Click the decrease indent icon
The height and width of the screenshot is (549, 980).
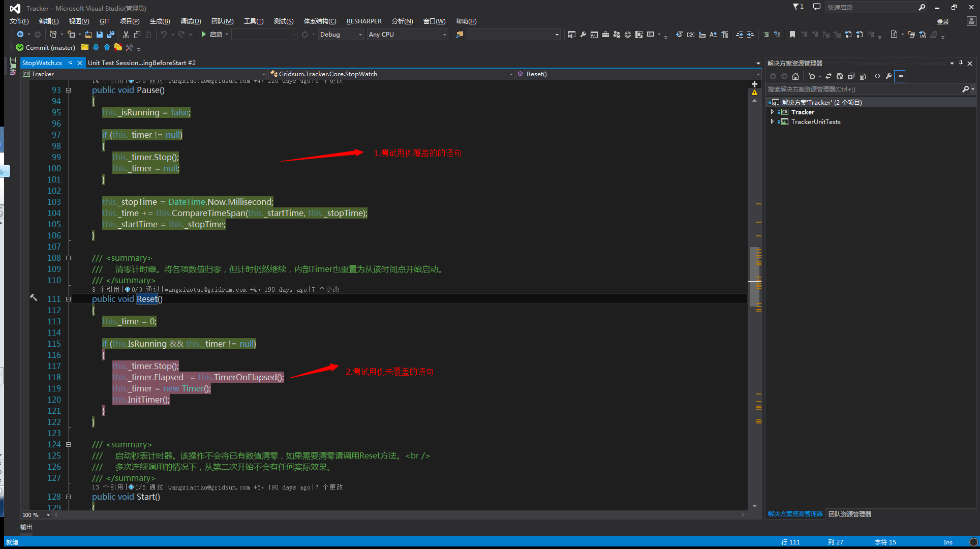pos(740,35)
